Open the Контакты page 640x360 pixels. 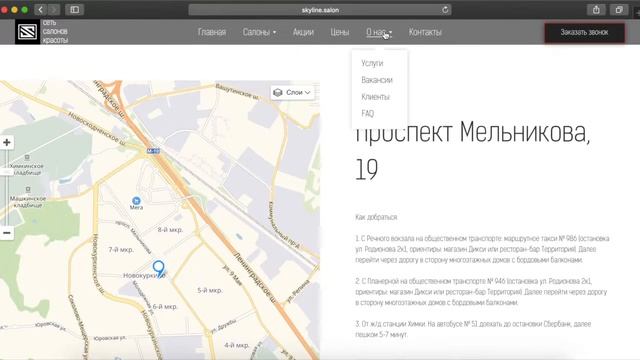pyautogui.click(x=425, y=32)
